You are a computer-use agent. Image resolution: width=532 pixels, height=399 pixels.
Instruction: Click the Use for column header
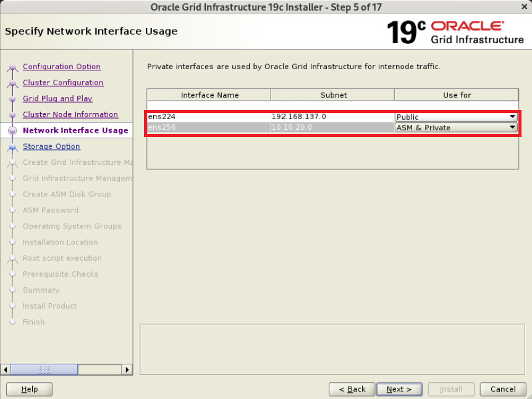(457, 95)
